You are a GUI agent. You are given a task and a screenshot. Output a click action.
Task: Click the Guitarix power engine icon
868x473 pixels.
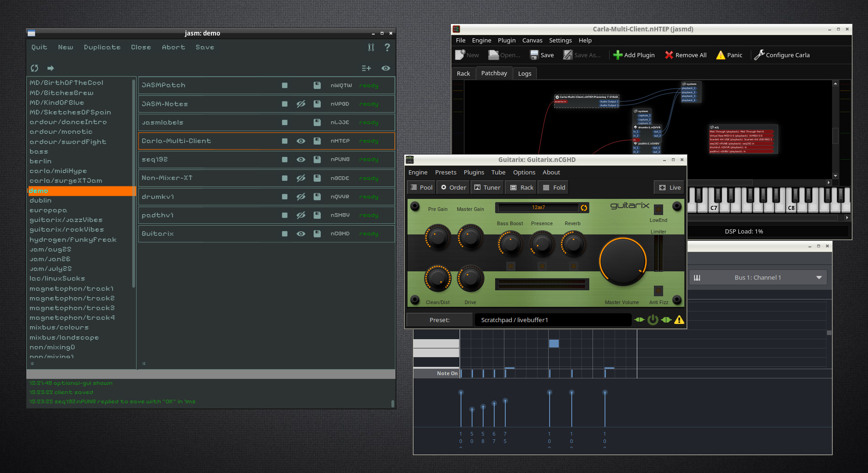(652, 320)
